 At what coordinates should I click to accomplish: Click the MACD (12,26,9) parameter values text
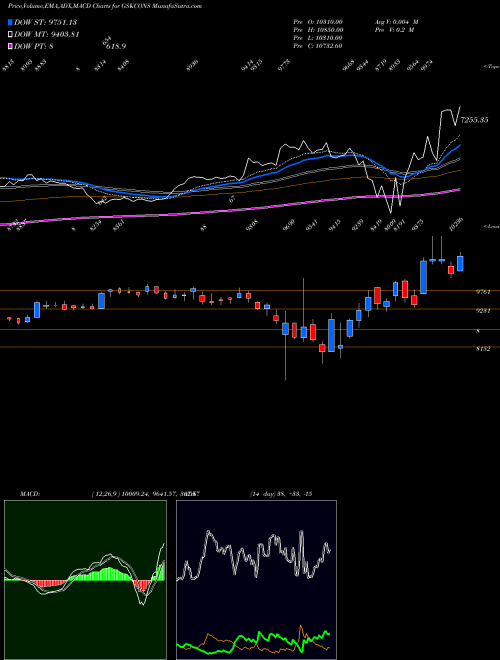click(x=146, y=494)
